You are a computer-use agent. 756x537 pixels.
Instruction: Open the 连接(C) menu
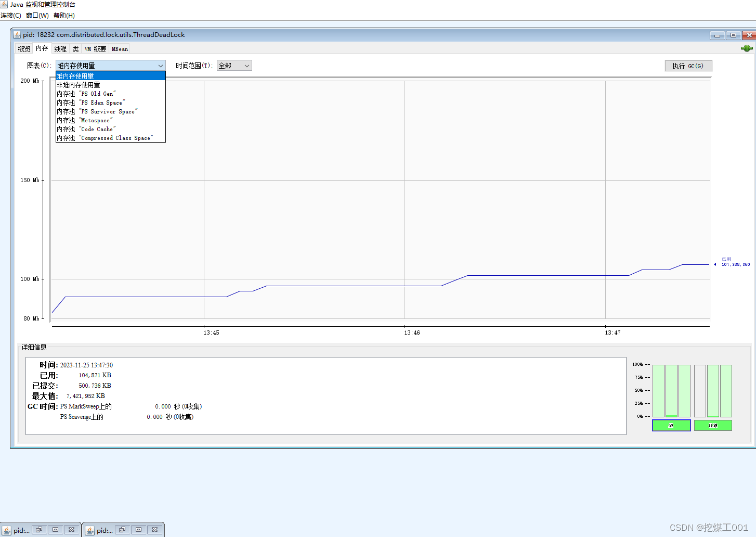[x=11, y=16]
